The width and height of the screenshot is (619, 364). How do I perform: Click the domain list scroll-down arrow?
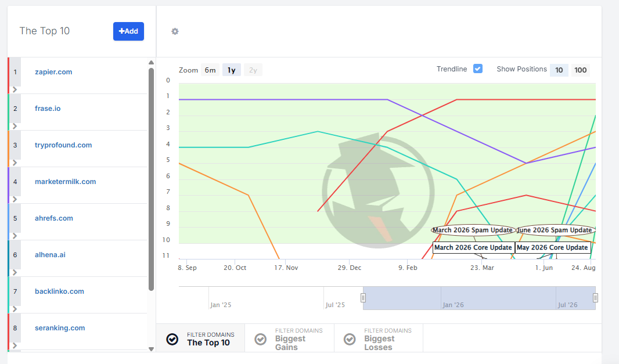coord(151,349)
